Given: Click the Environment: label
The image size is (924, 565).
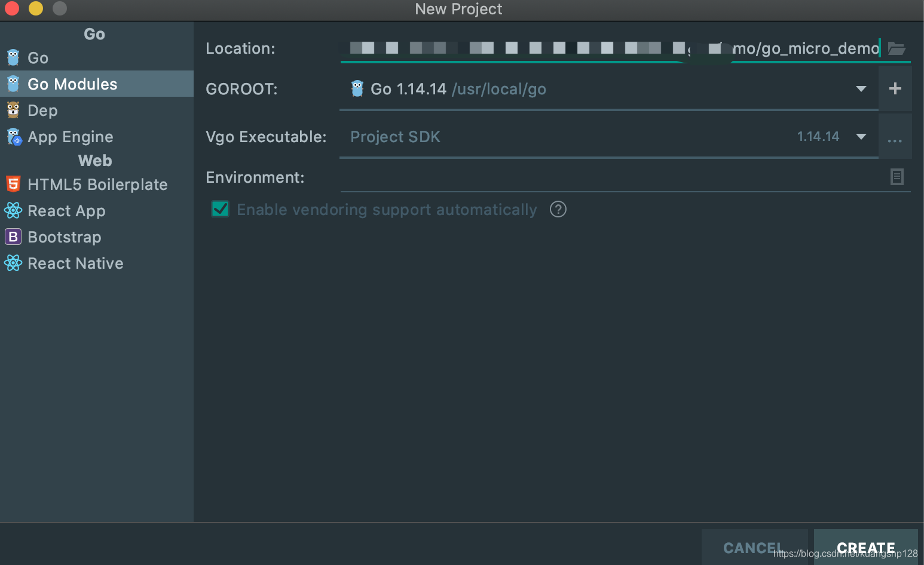Looking at the screenshot, I should (255, 177).
